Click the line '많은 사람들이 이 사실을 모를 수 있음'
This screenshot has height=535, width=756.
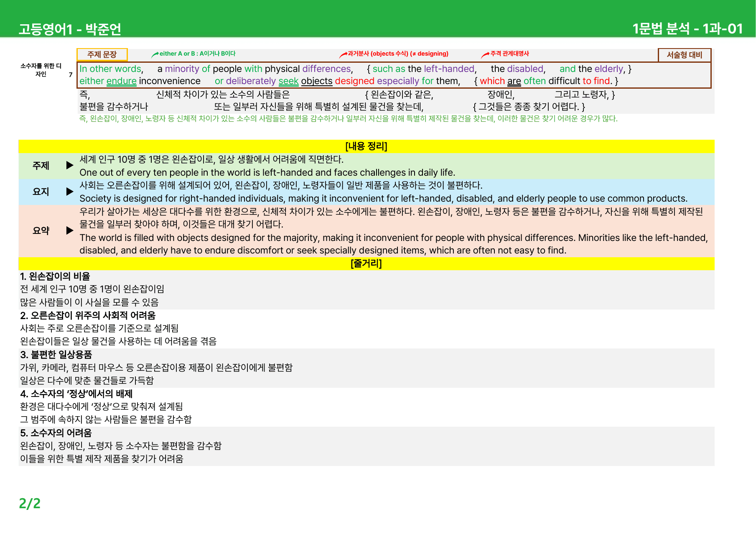[89, 302]
